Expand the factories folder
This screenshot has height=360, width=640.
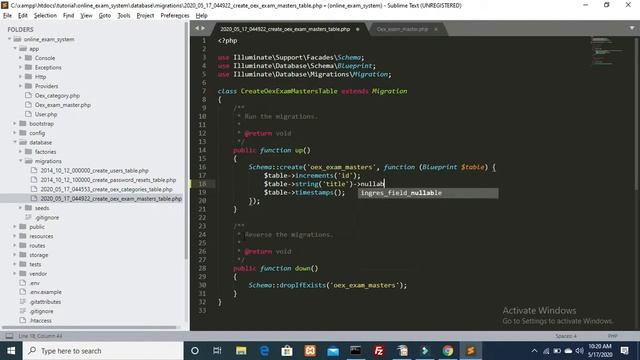[20, 151]
